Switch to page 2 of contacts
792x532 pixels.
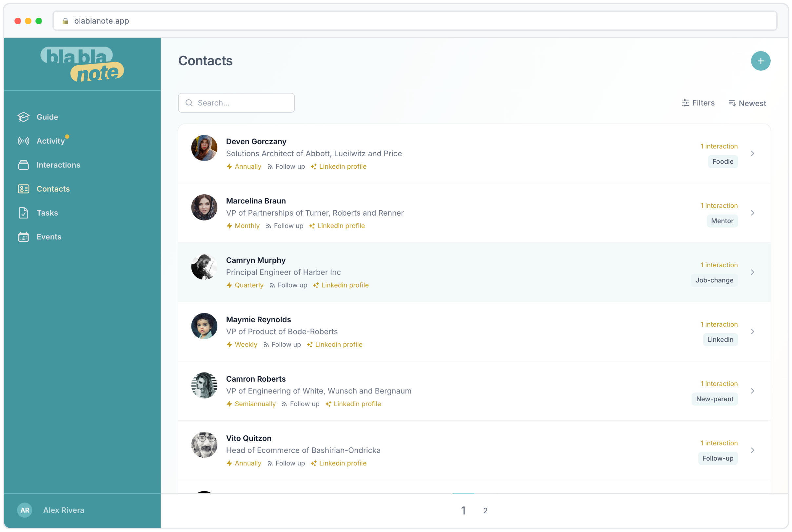point(485,510)
